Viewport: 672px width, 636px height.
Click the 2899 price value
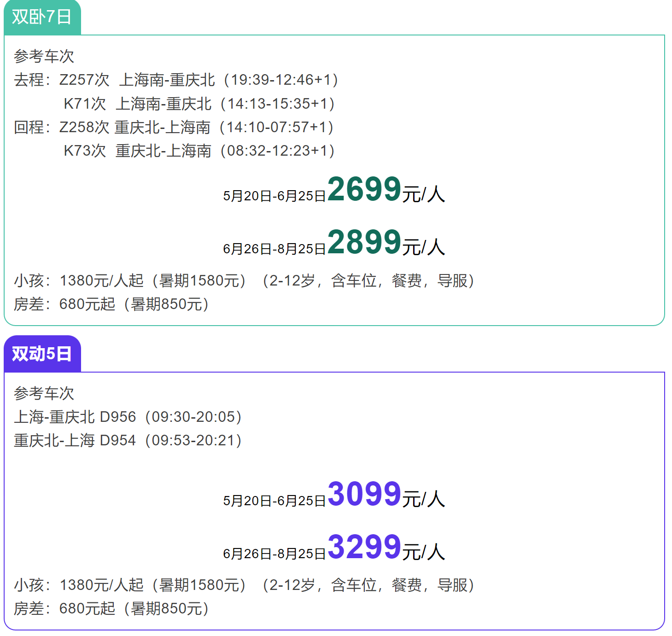[x=364, y=242]
